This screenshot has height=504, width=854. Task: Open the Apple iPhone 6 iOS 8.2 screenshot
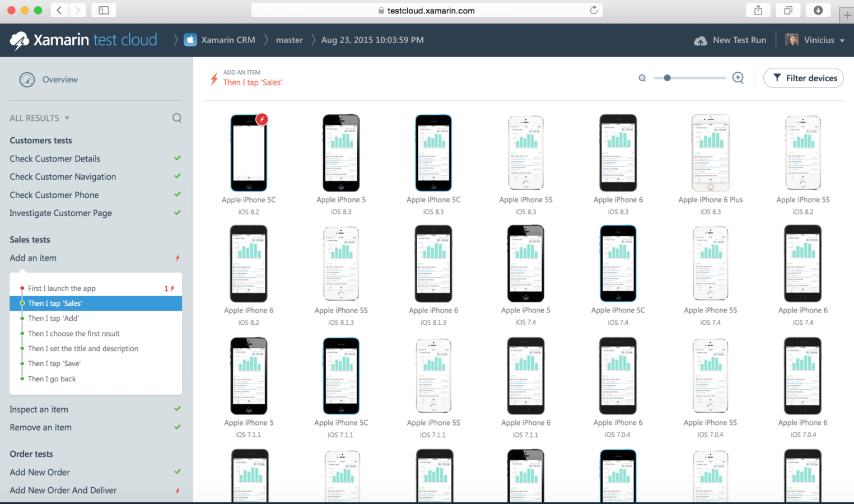tap(249, 264)
